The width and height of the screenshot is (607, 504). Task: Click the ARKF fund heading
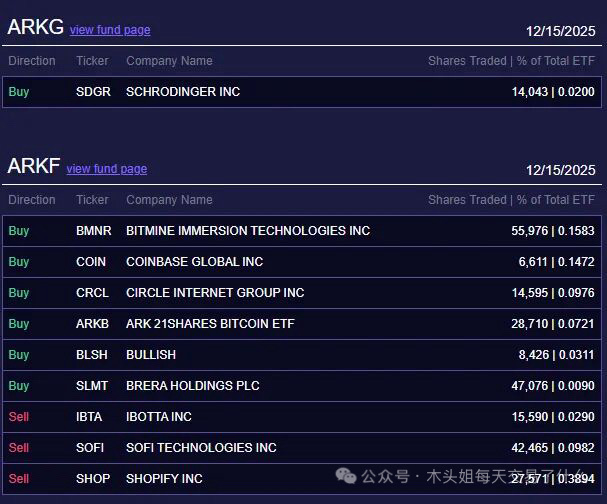33,167
